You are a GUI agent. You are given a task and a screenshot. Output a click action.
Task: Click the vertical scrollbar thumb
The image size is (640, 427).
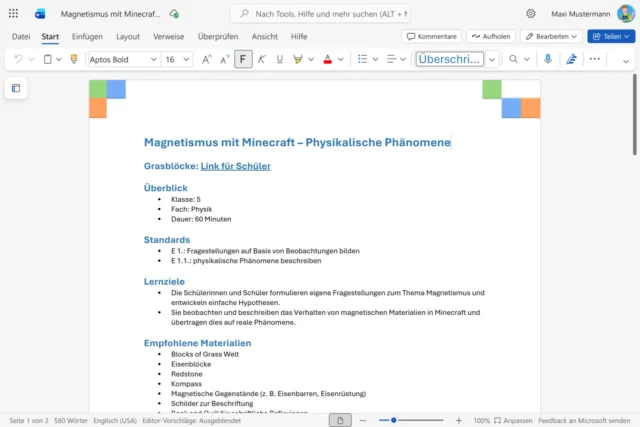pyautogui.click(x=635, y=114)
